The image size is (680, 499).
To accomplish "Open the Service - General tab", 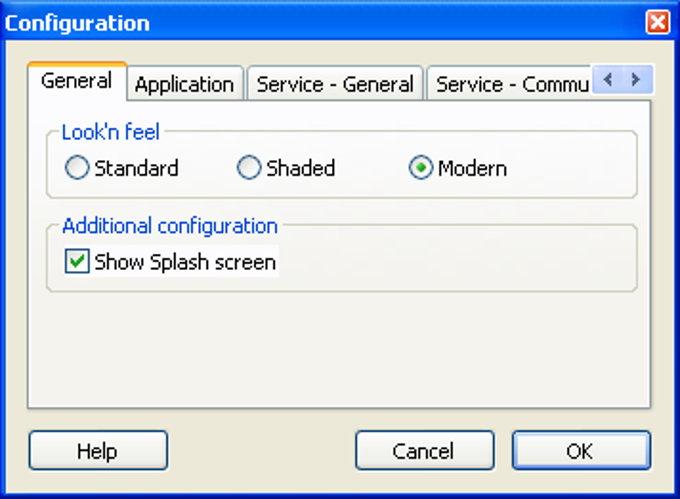I will coord(335,84).
